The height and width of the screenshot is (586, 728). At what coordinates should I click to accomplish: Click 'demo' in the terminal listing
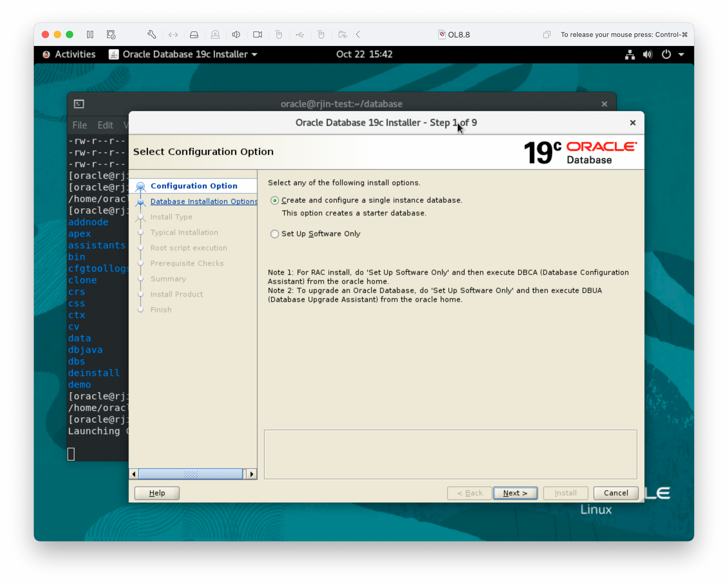click(x=79, y=384)
